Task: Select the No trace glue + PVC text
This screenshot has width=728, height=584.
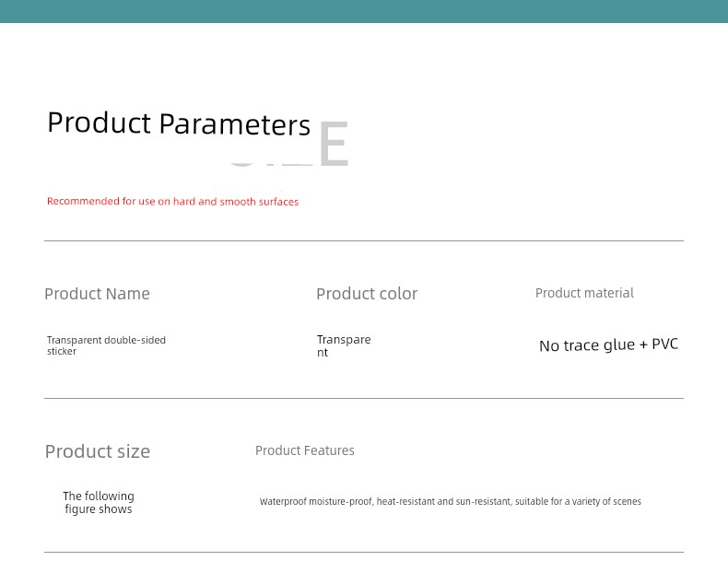Action: (x=609, y=345)
